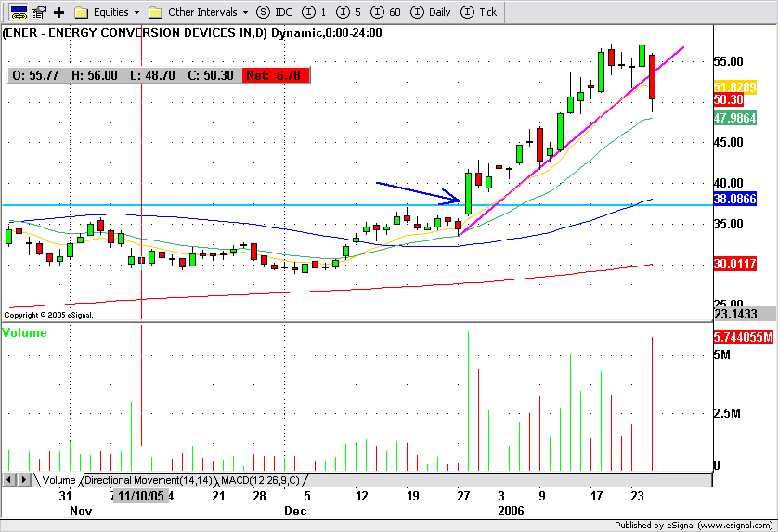Click the 30.0117 red price label

(735, 264)
